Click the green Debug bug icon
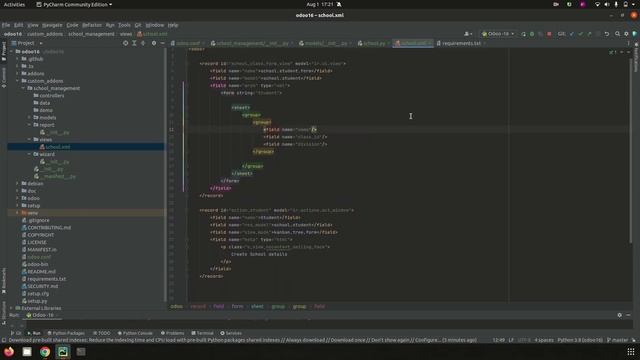 point(532,34)
